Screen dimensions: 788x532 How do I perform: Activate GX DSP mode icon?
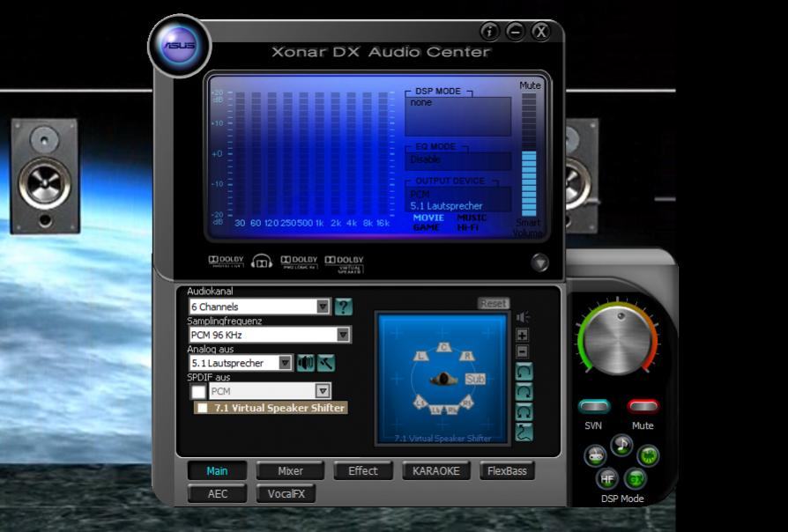point(636,479)
